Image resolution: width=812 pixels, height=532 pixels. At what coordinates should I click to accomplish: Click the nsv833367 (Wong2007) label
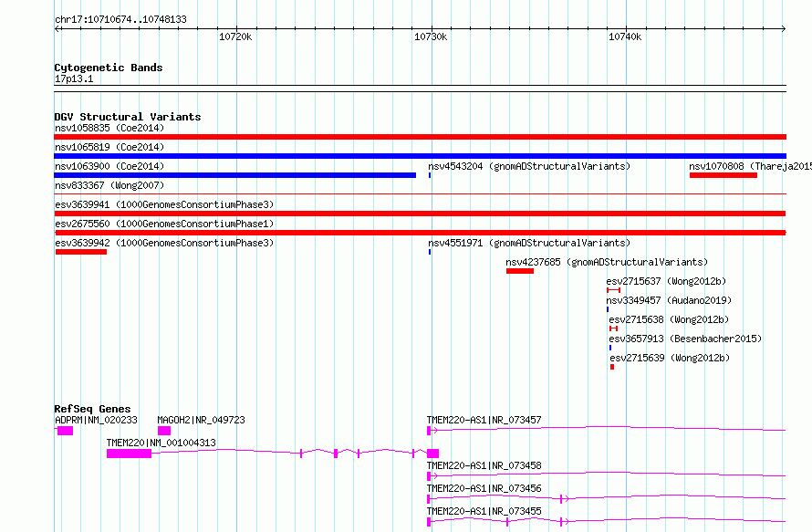pyautogui.click(x=109, y=185)
